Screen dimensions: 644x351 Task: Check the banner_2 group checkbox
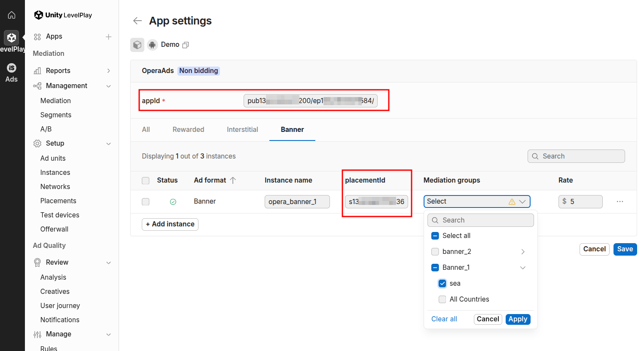435,252
